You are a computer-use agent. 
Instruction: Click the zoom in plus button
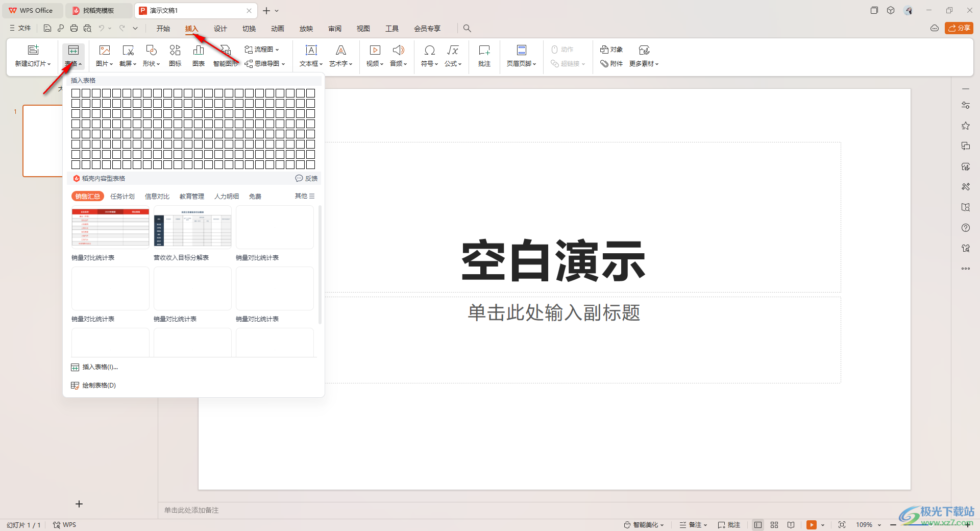click(x=968, y=525)
